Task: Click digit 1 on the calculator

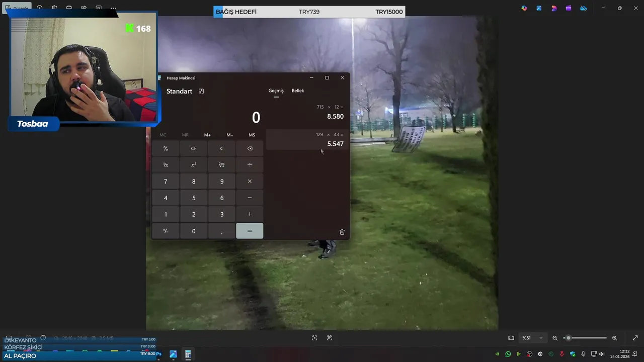Action: pyautogui.click(x=166, y=214)
